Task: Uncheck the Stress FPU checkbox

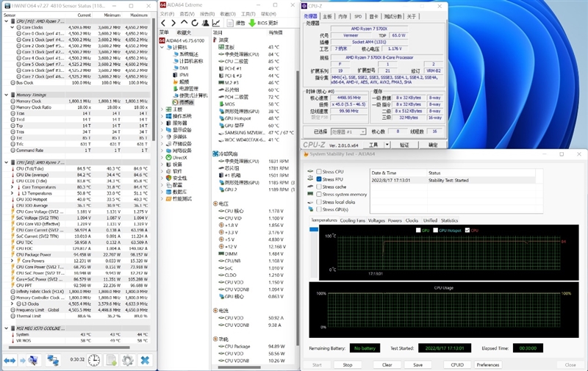Action: (319, 179)
